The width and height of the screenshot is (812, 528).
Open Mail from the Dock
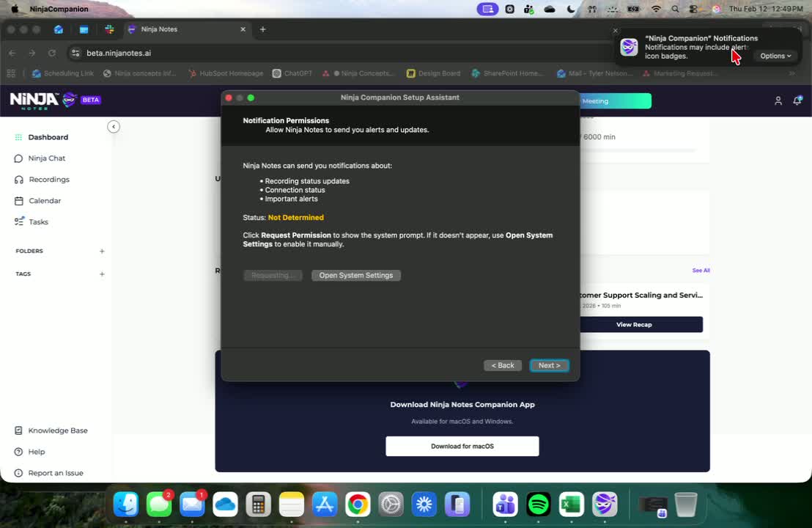tap(192, 504)
